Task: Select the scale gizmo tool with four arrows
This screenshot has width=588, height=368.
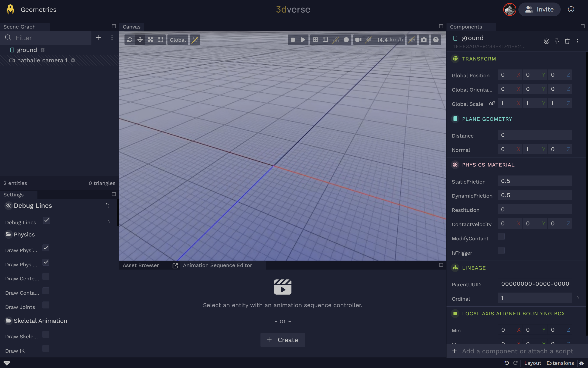Action: click(x=150, y=40)
